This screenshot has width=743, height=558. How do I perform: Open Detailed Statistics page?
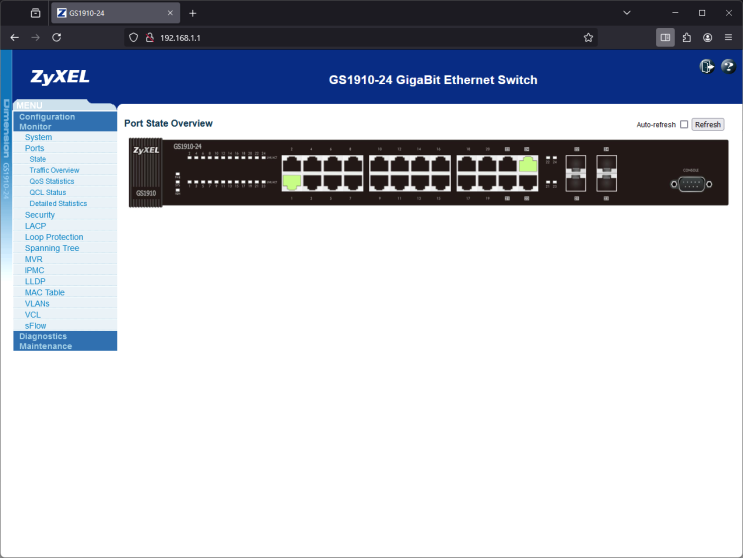[x=58, y=203]
